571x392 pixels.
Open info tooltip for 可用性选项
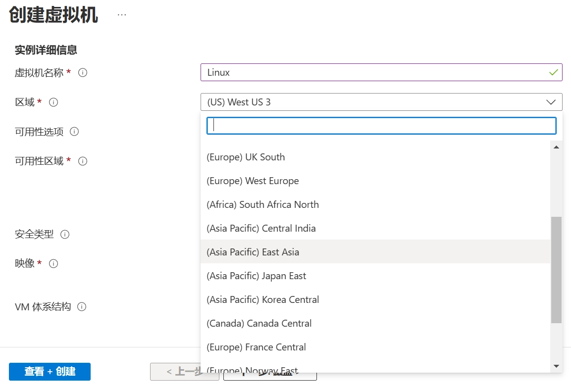coord(74,131)
